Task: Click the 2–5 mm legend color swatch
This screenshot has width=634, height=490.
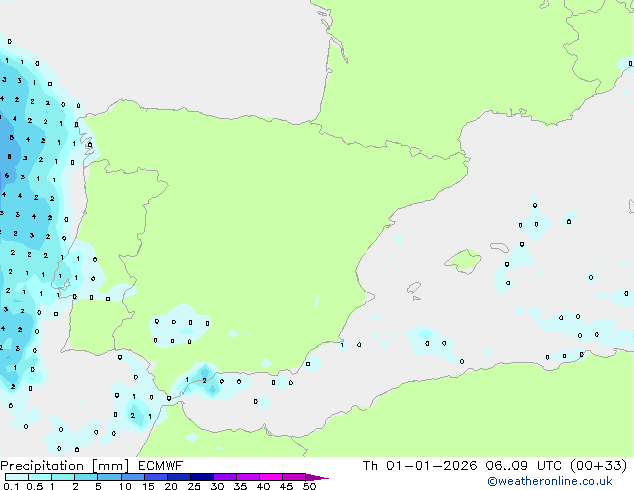Action: [x=86, y=477]
